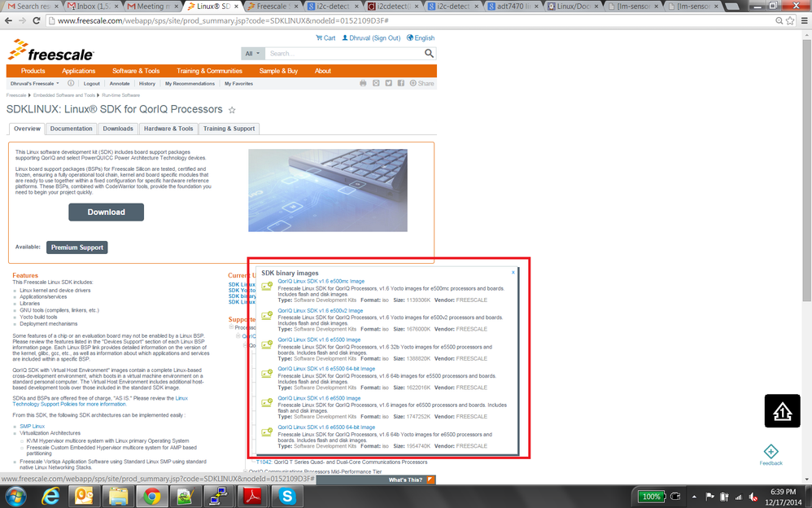Open the Software & Tools menu
This screenshot has height=508, width=812.
click(136, 71)
